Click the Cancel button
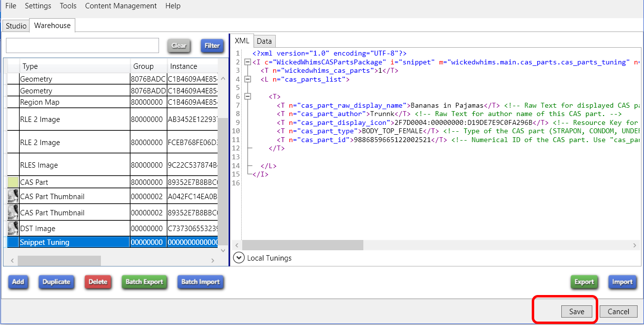This screenshot has height=325, width=644. [x=618, y=311]
